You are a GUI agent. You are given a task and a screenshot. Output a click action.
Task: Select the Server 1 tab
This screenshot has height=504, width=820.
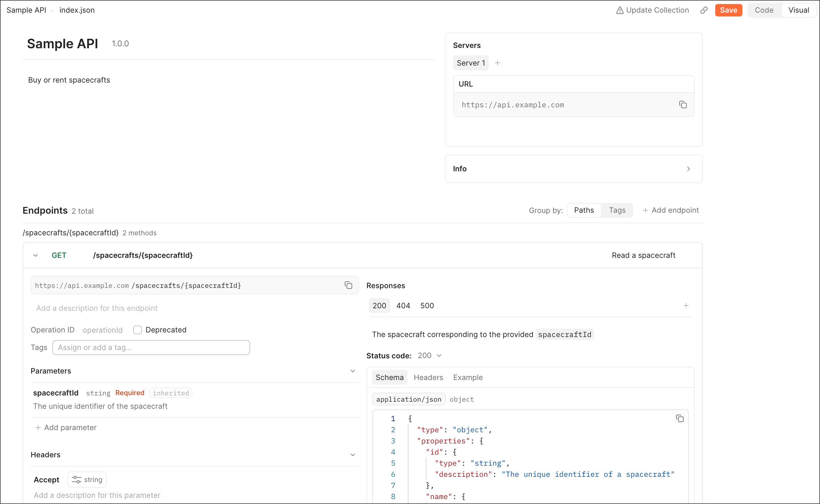471,63
